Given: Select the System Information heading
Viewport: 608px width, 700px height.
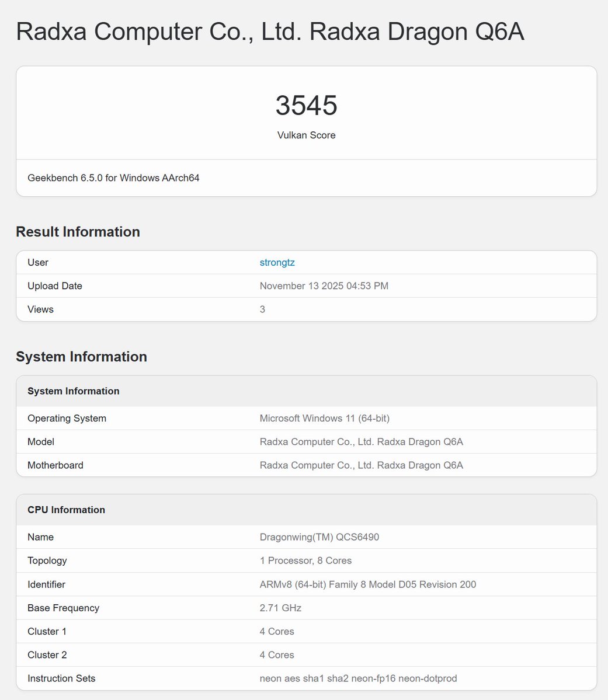Looking at the screenshot, I should (x=81, y=357).
